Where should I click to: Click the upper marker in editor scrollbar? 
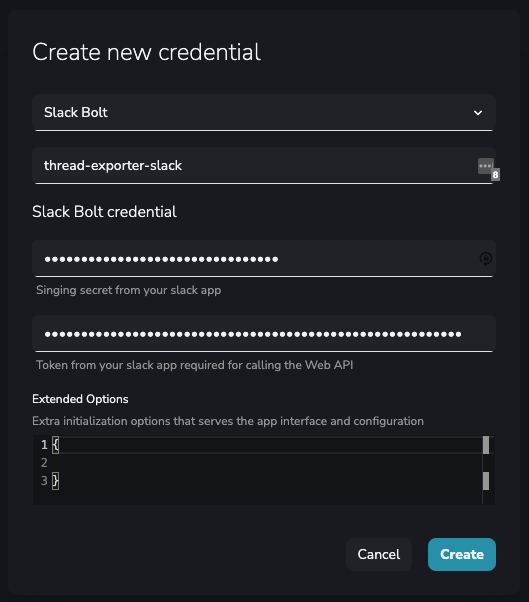(x=486, y=445)
